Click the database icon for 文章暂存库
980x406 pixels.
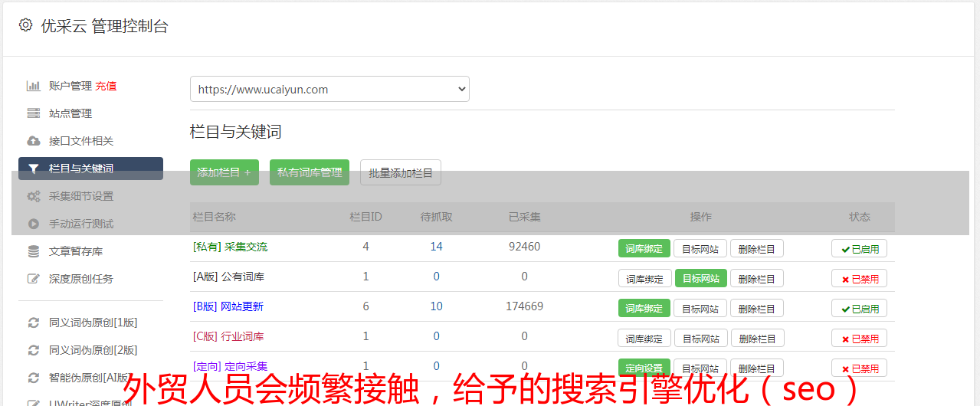[33, 251]
